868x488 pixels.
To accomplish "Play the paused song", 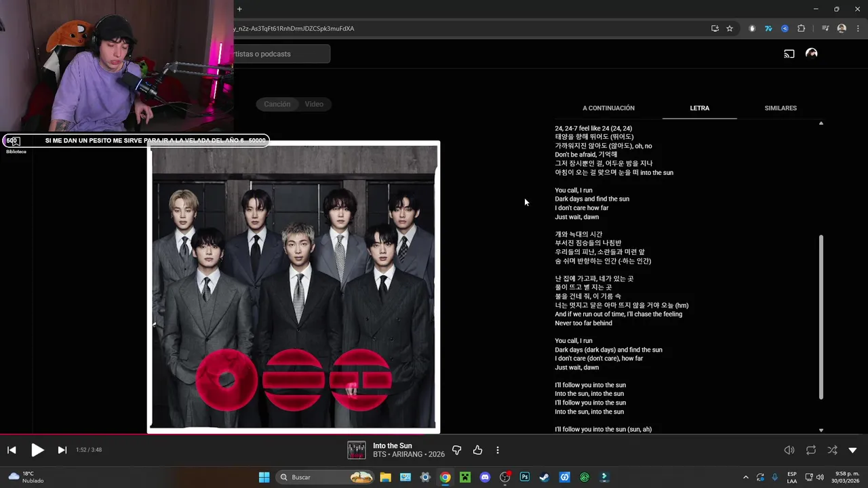I will (x=37, y=450).
